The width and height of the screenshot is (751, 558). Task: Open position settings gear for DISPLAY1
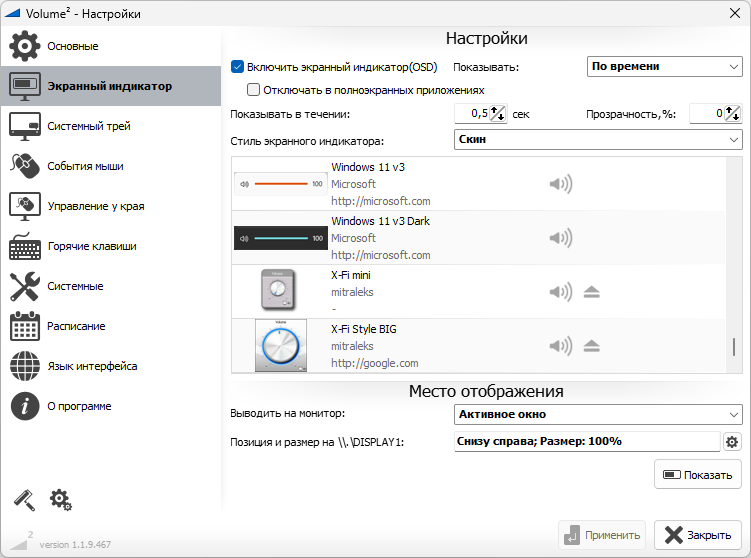[x=732, y=442]
